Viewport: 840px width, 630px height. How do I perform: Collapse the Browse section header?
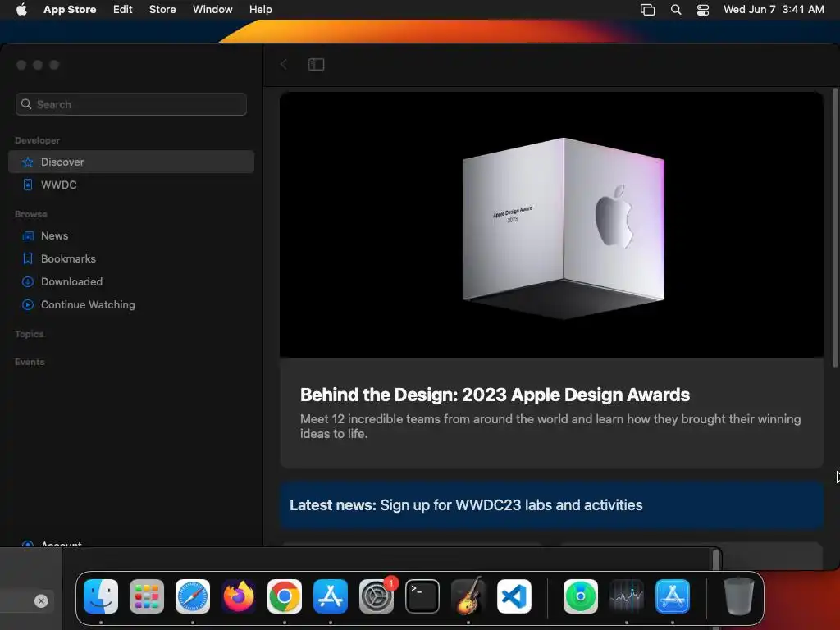tap(31, 214)
